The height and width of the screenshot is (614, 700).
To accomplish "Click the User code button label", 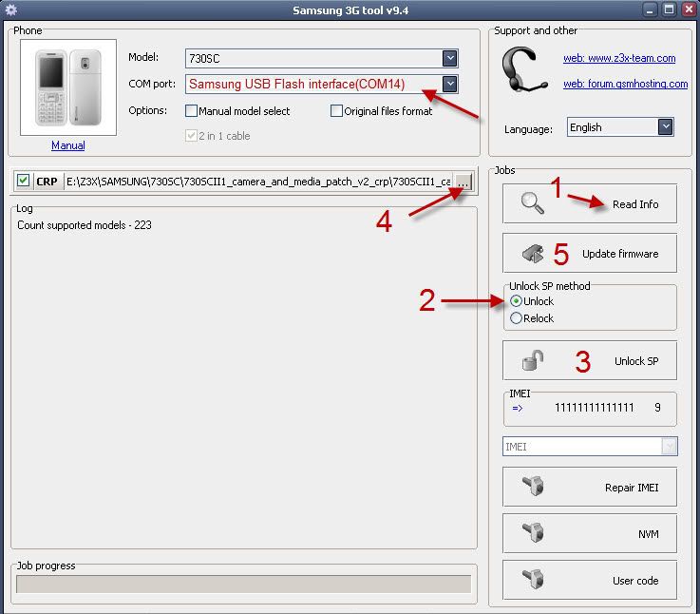I will (635, 581).
